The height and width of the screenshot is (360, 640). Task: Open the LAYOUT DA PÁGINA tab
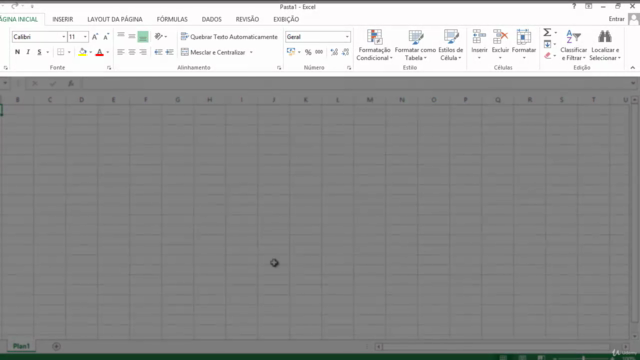click(115, 19)
